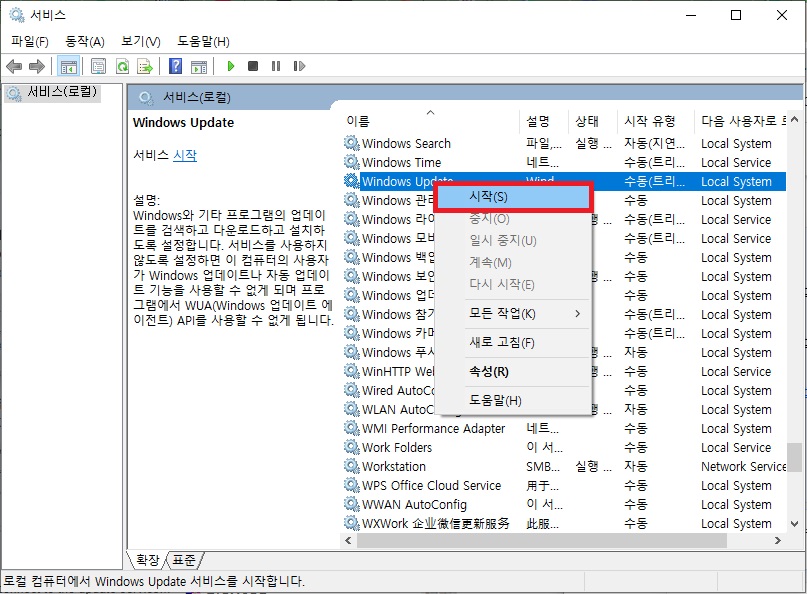Viewport: 807px width, 594px height.
Task: Sort by the 이름 column header
Action: (x=430, y=121)
